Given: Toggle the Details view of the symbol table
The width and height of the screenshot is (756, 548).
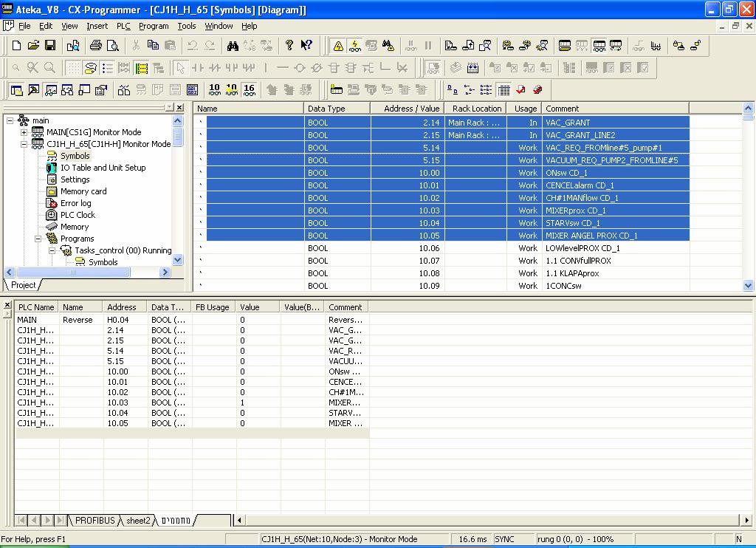Looking at the screenshot, I should tap(504, 89).
